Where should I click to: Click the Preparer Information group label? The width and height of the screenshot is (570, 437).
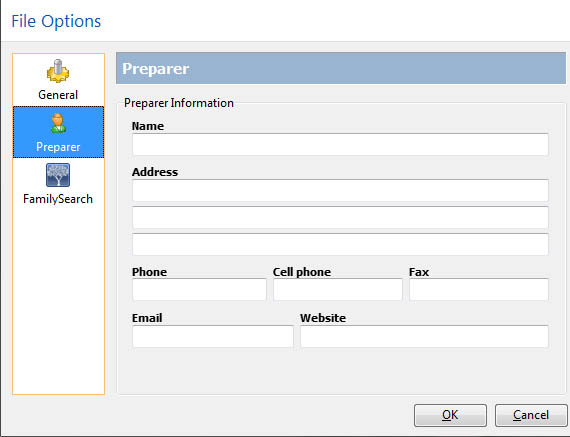(x=178, y=103)
